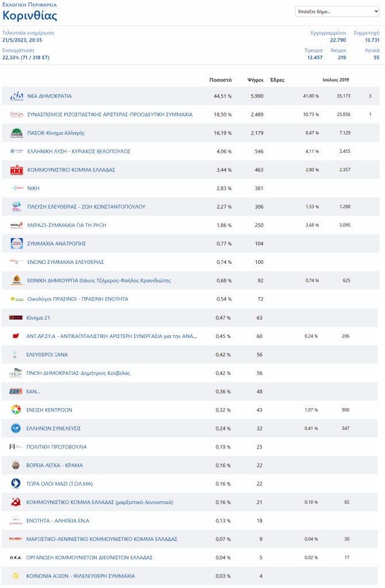Click the ΕΝΩΣΗ ΚΕΝΤΡΩΩΝ colorful logo
385x588 pixels.
[17, 410]
